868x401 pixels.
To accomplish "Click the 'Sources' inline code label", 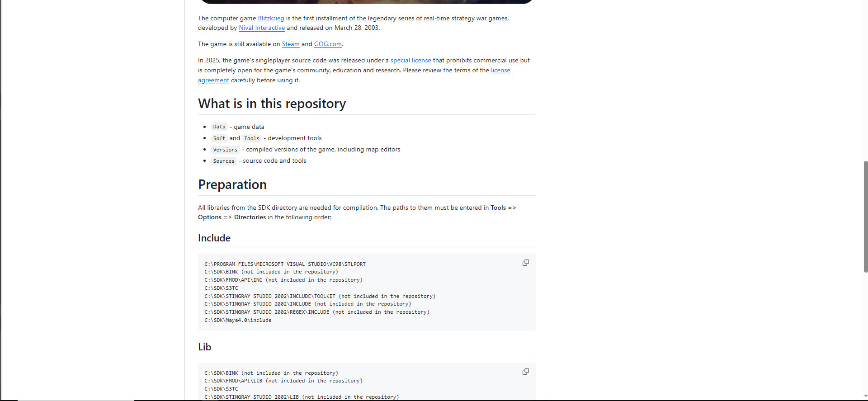I will (x=224, y=161).
